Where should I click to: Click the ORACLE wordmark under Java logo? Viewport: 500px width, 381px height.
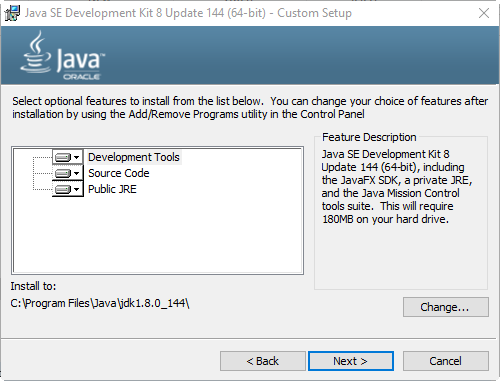[82, 77]
